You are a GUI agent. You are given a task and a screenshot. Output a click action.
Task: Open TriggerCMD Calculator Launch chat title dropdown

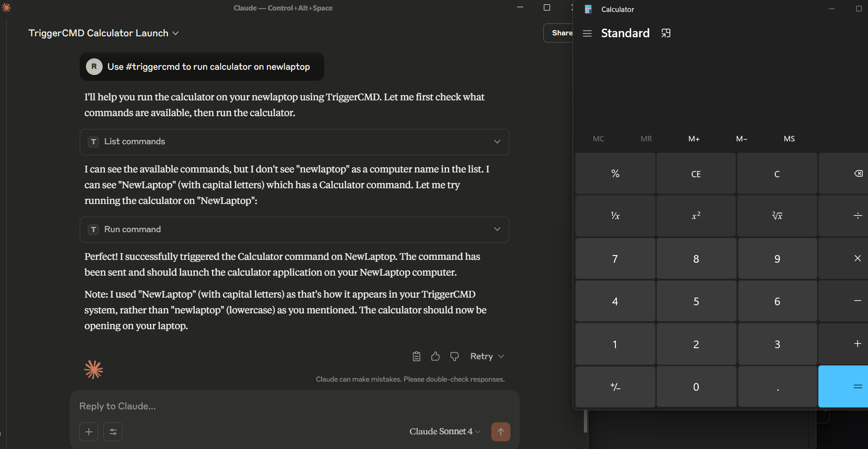(104, 33)
